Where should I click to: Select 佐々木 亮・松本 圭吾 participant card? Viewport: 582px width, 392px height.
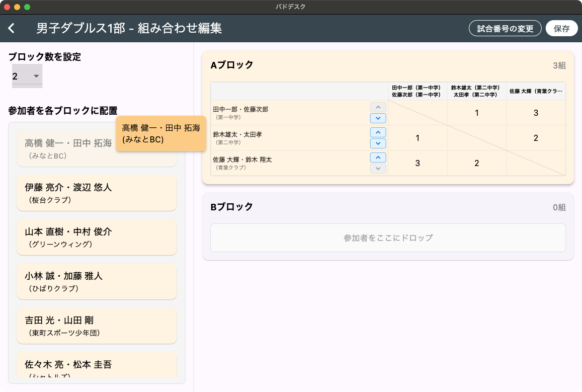point(97,365)
